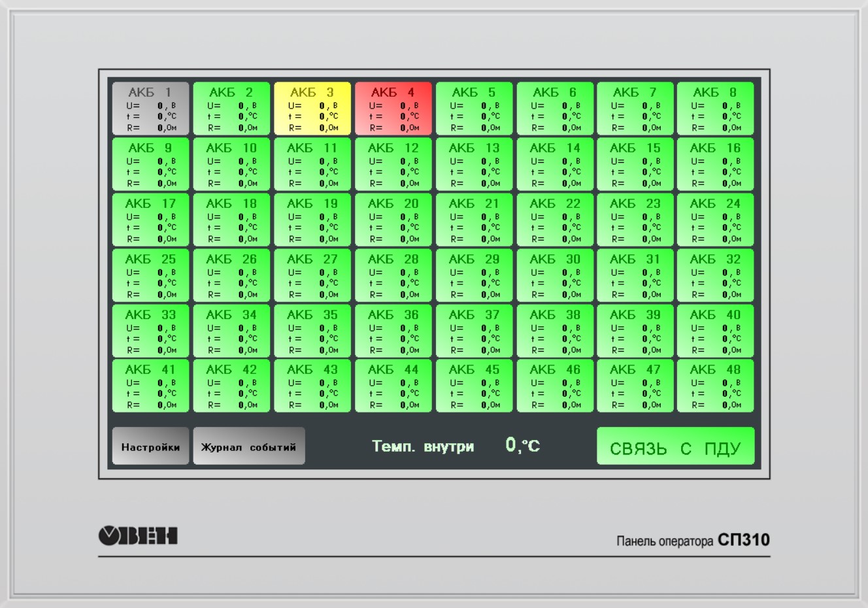Select battery tile АКБ 17
Image resolution: width=868 pixels, height=608 pixels.
[150, 220]
